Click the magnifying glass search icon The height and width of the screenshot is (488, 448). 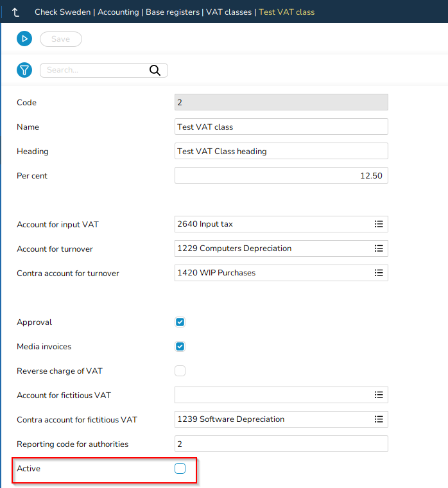coord(155,70)
